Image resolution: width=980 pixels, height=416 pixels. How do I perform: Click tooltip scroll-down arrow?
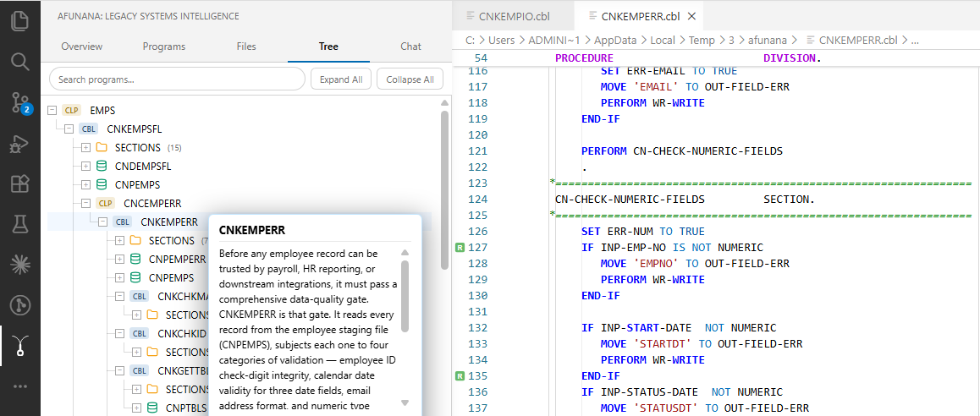405,402
